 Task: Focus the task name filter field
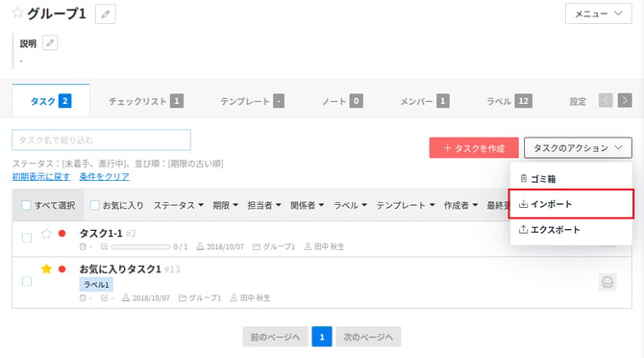tap(102, 140)
